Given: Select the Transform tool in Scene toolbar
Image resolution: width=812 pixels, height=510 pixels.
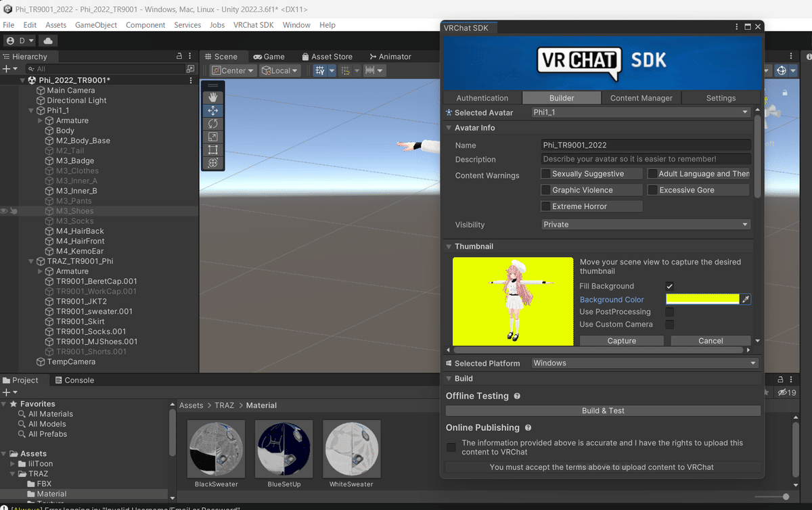Looking at the screenshot, I should click(x=212, y=163).
